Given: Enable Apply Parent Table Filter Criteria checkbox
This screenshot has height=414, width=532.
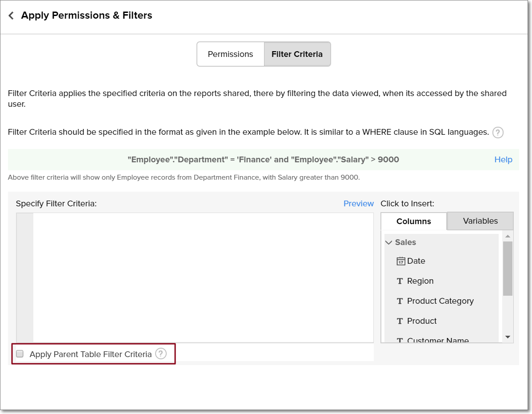Looking at the screenshot, I should (20, 354).
